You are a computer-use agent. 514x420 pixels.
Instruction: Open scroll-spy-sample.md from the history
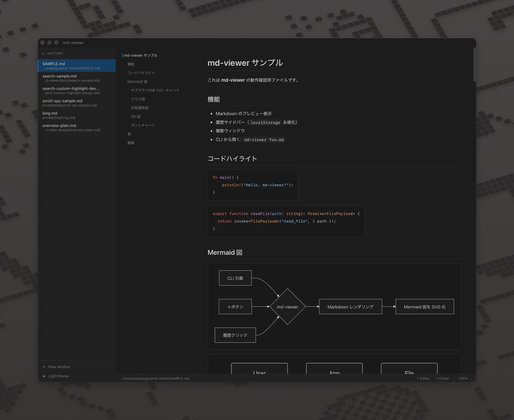[x=77, y=103]
